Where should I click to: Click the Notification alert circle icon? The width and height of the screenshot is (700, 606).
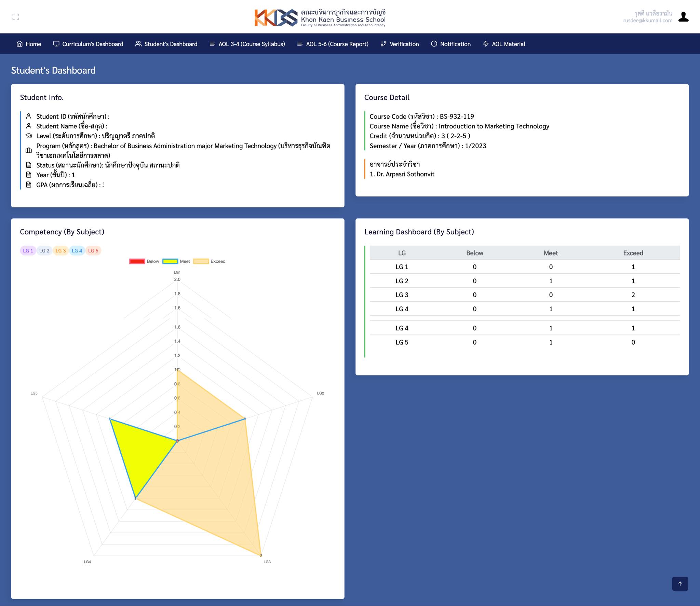[434, 44]
